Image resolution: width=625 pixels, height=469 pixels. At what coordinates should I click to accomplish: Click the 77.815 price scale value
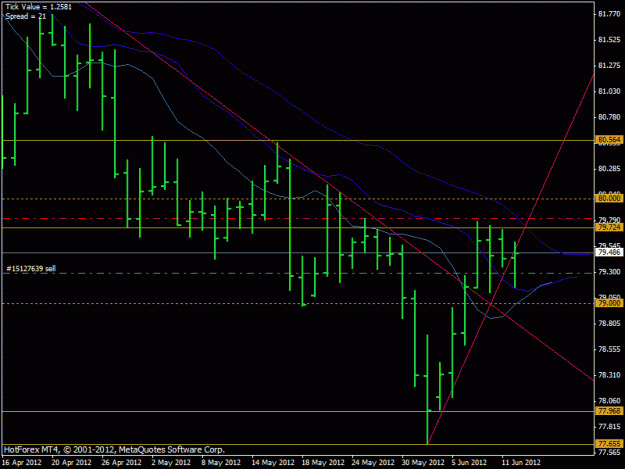click(x=609, y=427)
